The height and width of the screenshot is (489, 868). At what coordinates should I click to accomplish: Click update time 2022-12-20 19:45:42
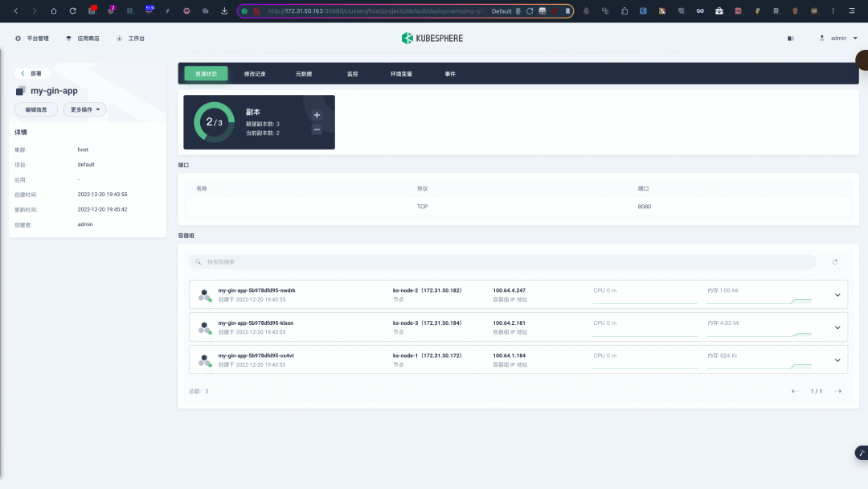102,209
